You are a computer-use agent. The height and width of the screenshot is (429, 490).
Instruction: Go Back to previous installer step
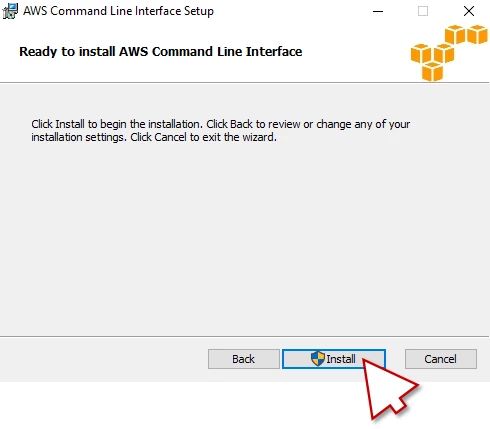pos(244,359)
